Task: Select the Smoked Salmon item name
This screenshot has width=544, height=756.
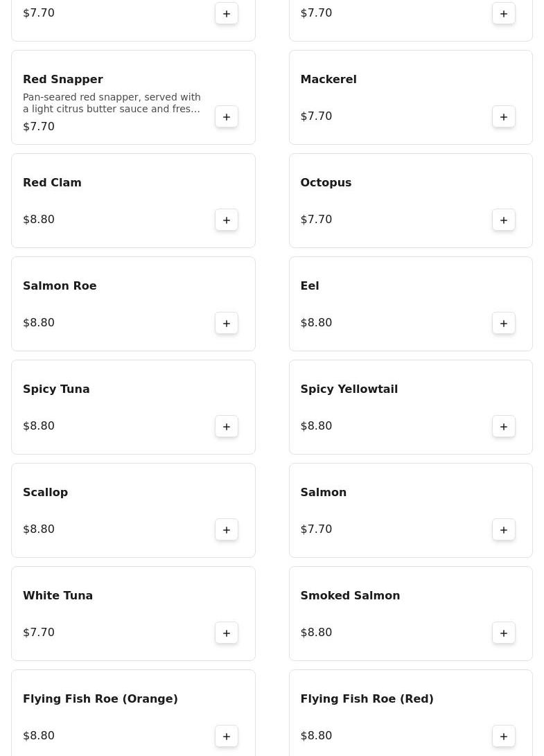Action: pyautogui.click(x=350, y=596)
